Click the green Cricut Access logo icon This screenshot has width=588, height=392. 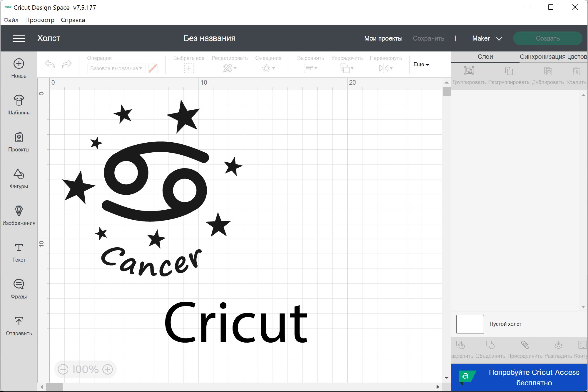[467, 377]
